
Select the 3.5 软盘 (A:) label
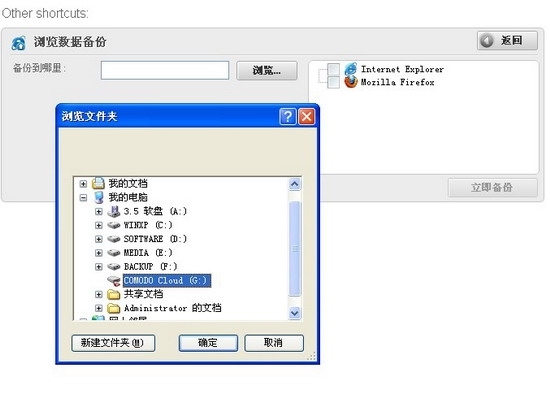(155, 211)
